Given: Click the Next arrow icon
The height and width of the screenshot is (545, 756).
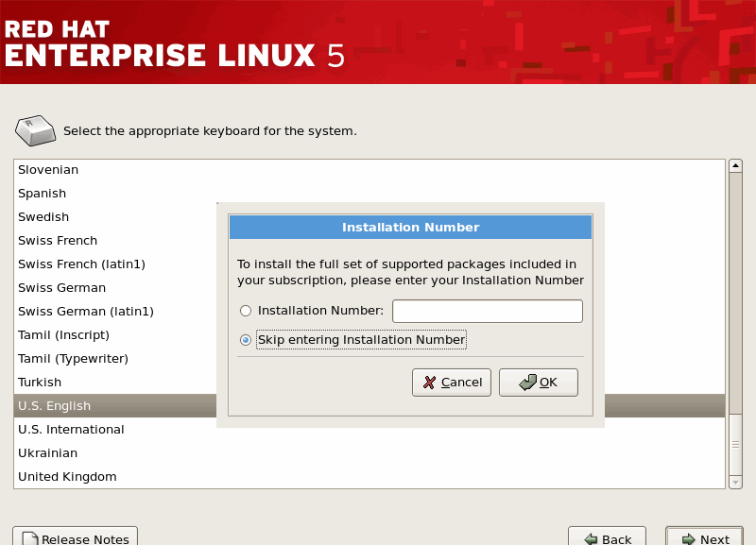Looking at the screenshot, I should click(x=688, y=539).
